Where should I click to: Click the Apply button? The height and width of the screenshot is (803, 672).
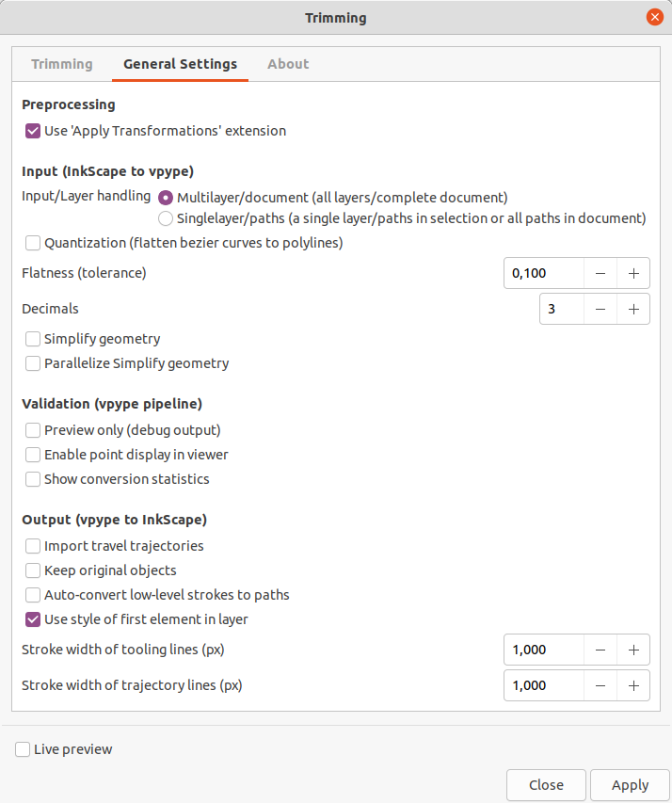tap(630, 785)
